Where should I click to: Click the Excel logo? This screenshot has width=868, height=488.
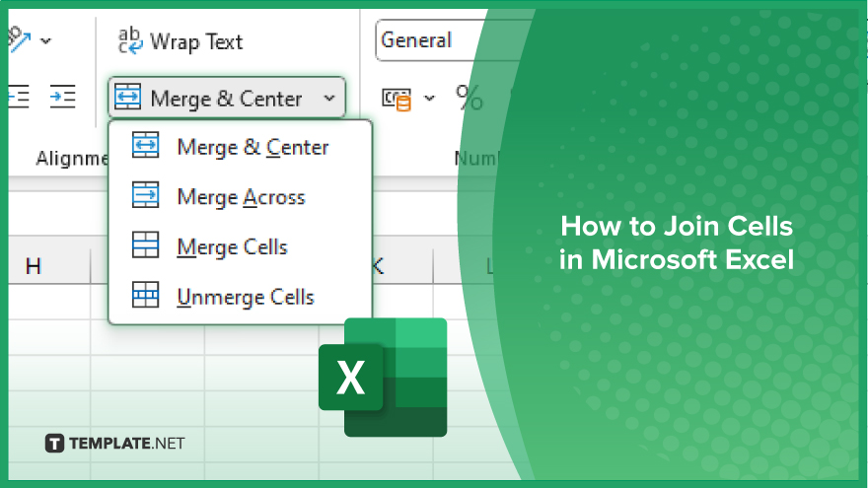pyautogui.click(x=383, y=378)
